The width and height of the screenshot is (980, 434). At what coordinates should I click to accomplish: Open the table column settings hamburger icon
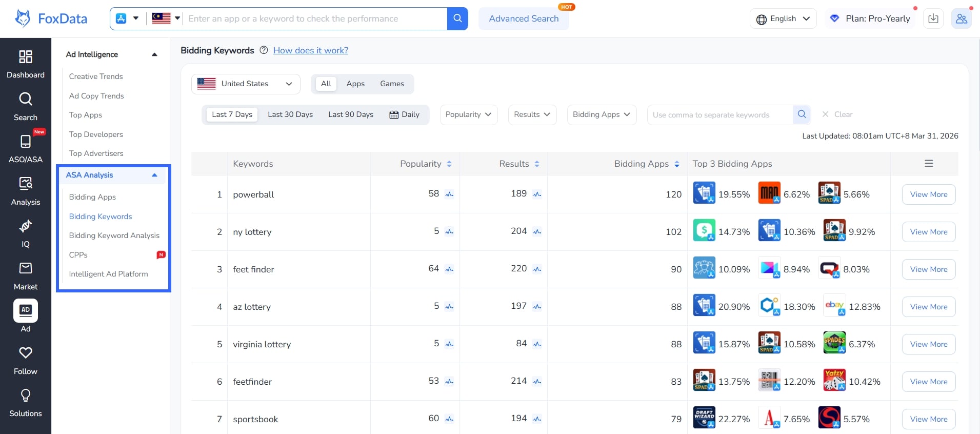coord(929,164)
